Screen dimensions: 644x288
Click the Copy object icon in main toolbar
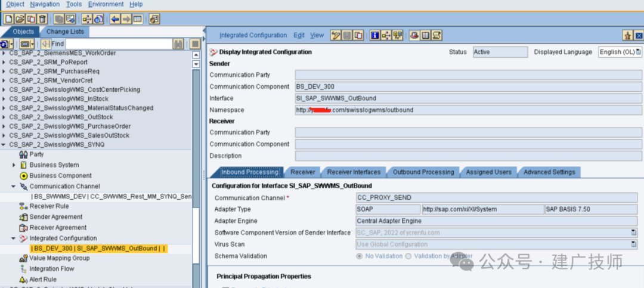click(31, 19)
